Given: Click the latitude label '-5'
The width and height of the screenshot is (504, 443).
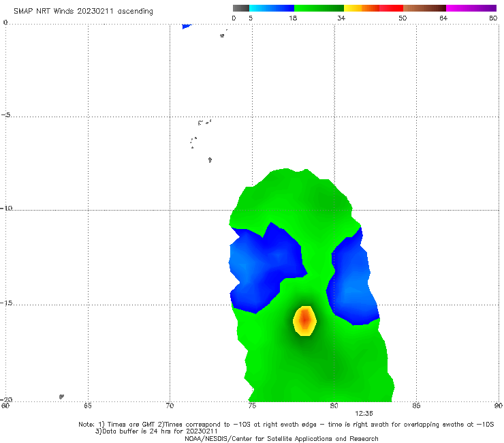Looking at the screenshot, I should coord(5,115).
